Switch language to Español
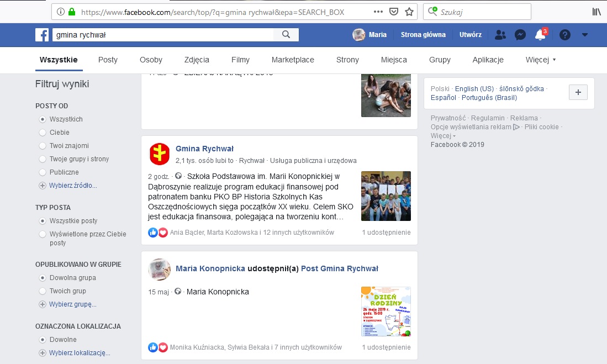This screenshot has width=607, height=364. point(444,98)
